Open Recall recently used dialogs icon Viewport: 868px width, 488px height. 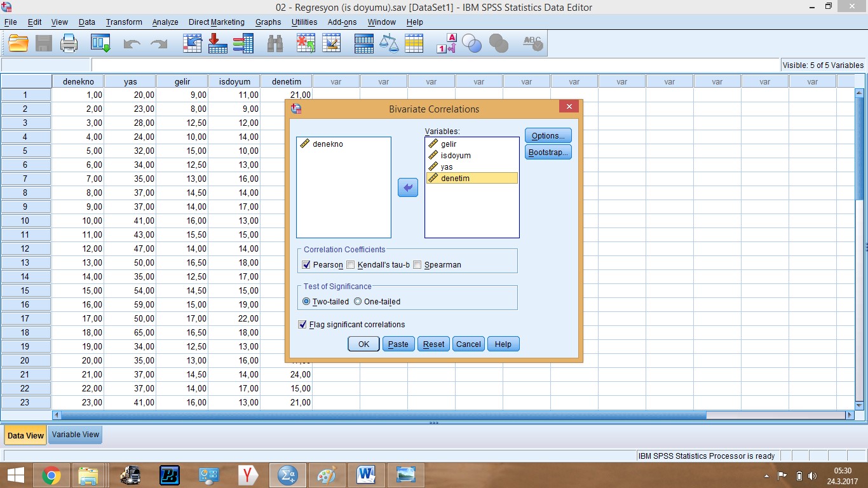[x=101, y=43]
